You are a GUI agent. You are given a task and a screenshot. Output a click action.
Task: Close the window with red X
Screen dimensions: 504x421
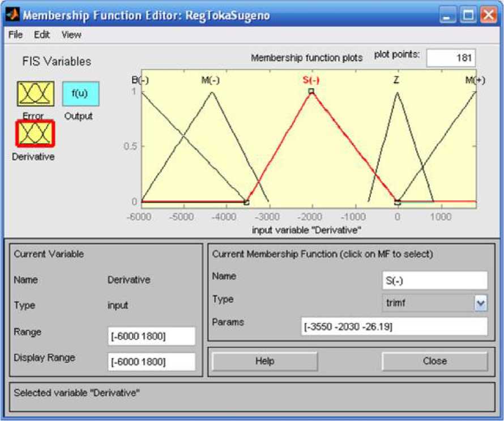[488, 15]
